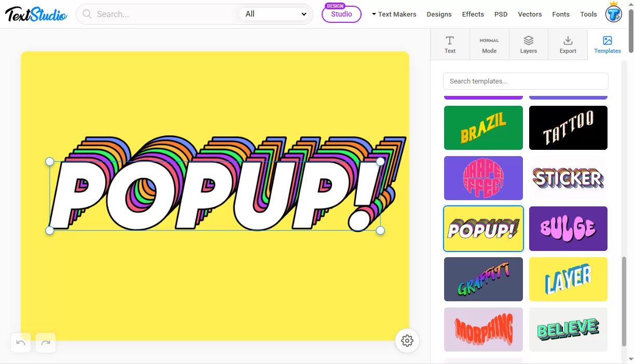Viewport: 635px width, 364px height.
Task: Switch to the Templates tab
Action: [608, 45]
